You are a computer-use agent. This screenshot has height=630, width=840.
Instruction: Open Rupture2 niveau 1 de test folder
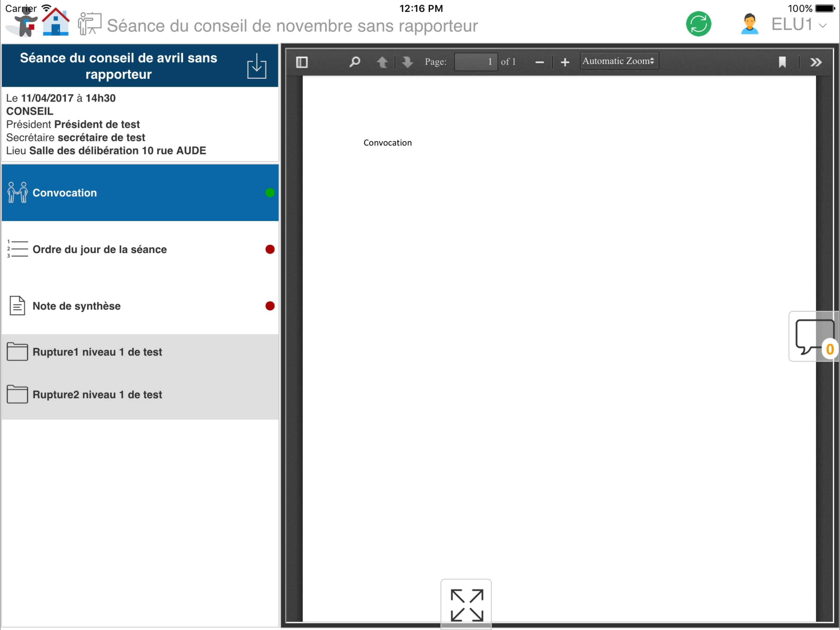[140, 394]
